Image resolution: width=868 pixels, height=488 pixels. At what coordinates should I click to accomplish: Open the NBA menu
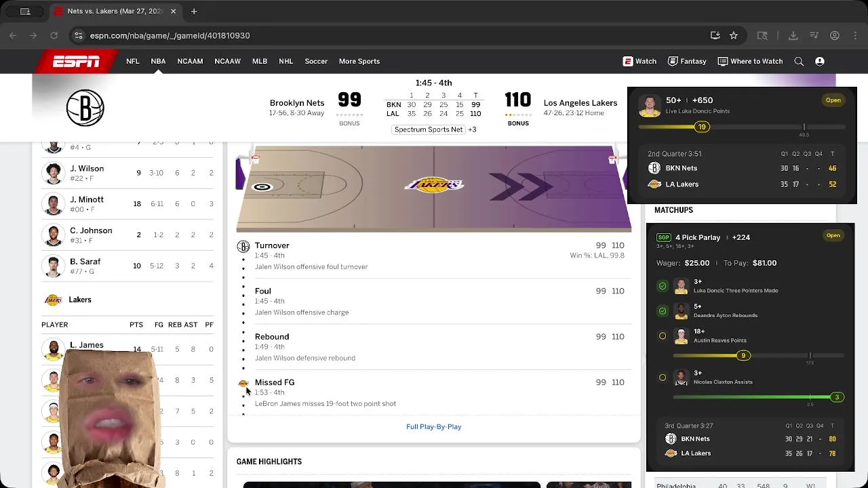tap(158, 61)
